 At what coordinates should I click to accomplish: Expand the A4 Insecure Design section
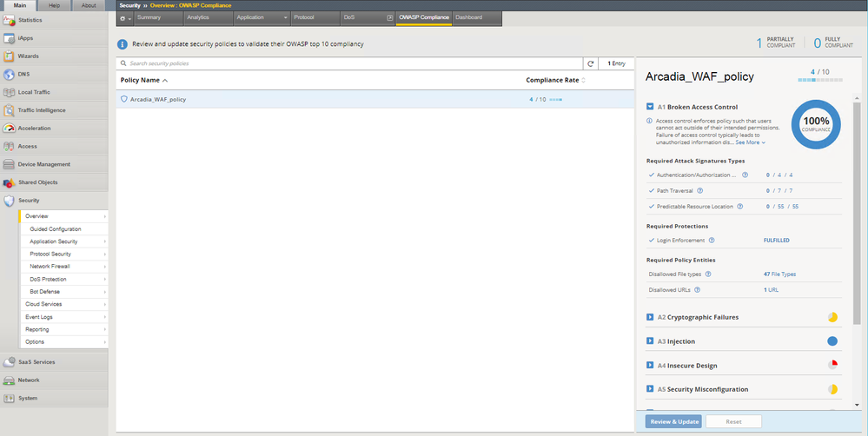pos(650,366)
